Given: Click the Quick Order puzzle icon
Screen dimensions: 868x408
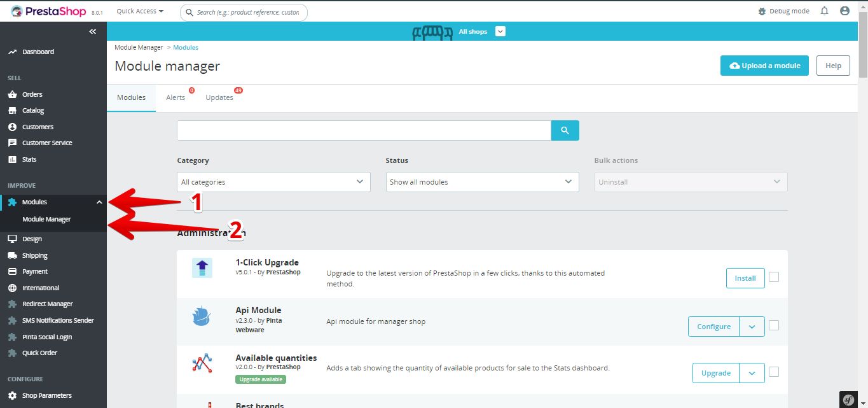Looking at the screenshot, I should pos(12,353).
